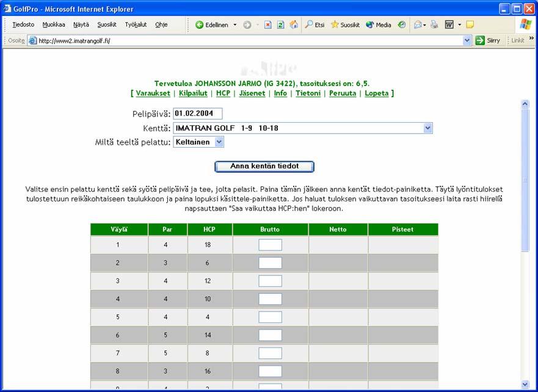Image resolution: width=538 pixels, height=392 pixels.
Task: Open the address bar URL dropdown
Action: pyautogui.click(x=467, y=40)
